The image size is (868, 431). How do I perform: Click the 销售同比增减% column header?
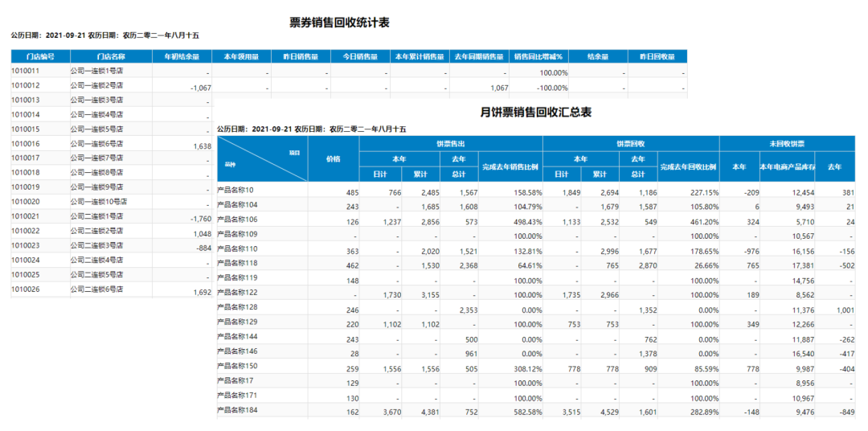click(538, 57)
